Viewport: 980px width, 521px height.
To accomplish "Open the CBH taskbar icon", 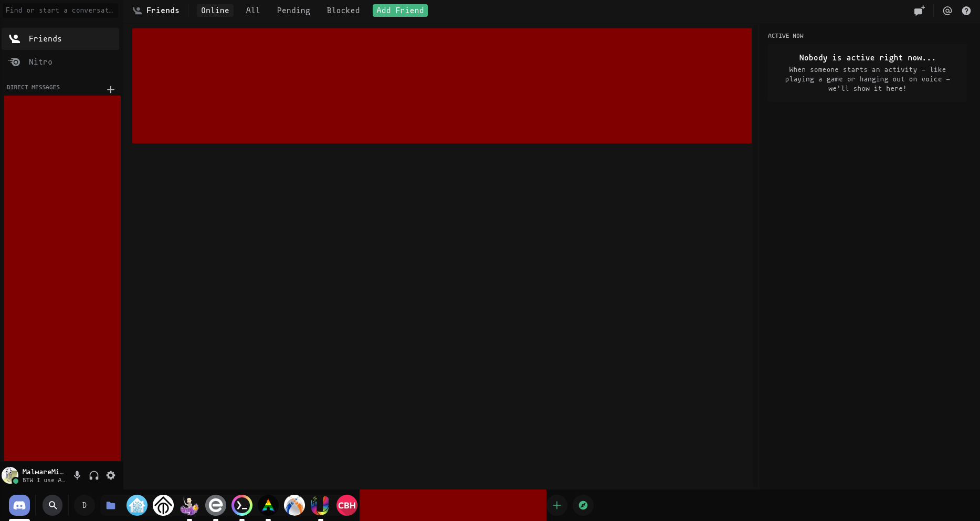I will tap(347, 505).
